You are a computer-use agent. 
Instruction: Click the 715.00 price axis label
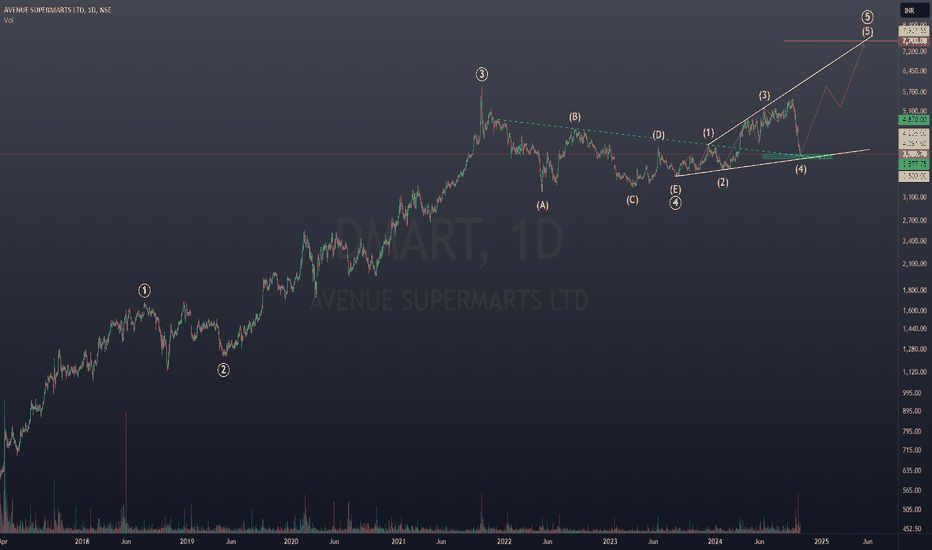(912, 450)
